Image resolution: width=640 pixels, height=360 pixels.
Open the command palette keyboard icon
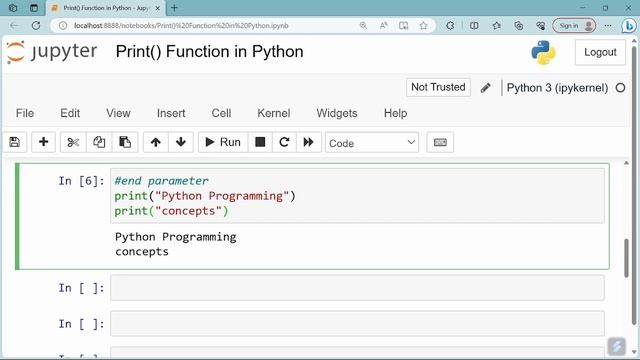440,142
